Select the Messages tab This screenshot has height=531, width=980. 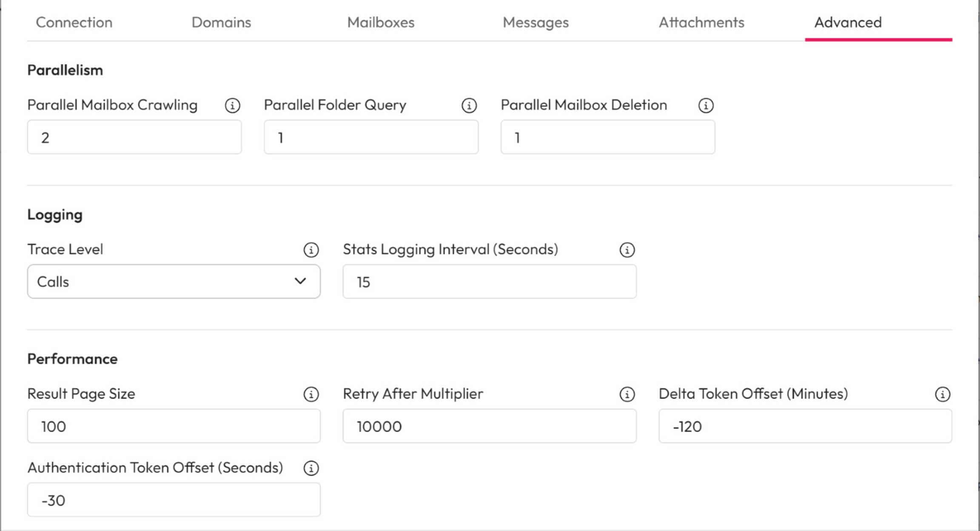(x=536, y=23)
